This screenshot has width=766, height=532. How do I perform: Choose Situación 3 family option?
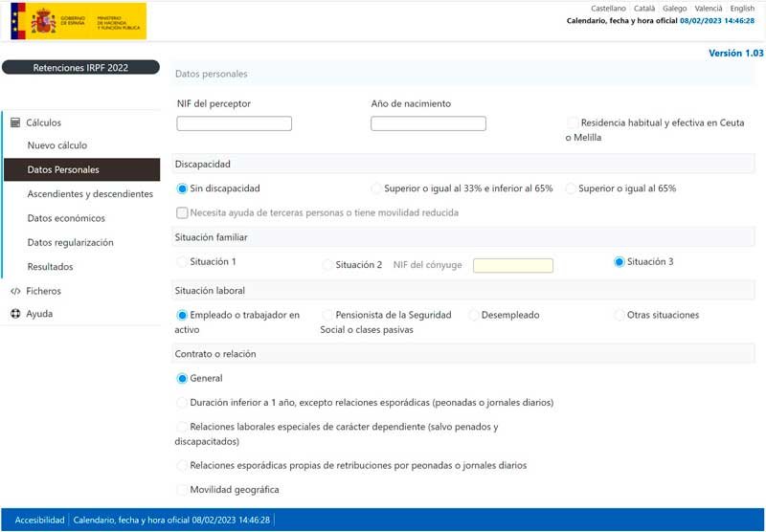620,262
